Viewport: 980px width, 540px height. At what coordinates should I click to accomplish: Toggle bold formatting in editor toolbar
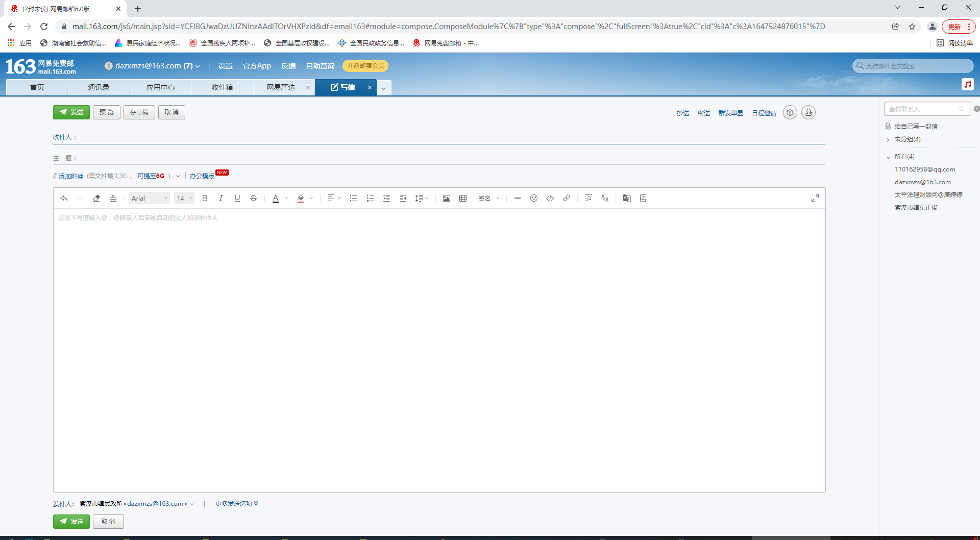coord(205,199)
